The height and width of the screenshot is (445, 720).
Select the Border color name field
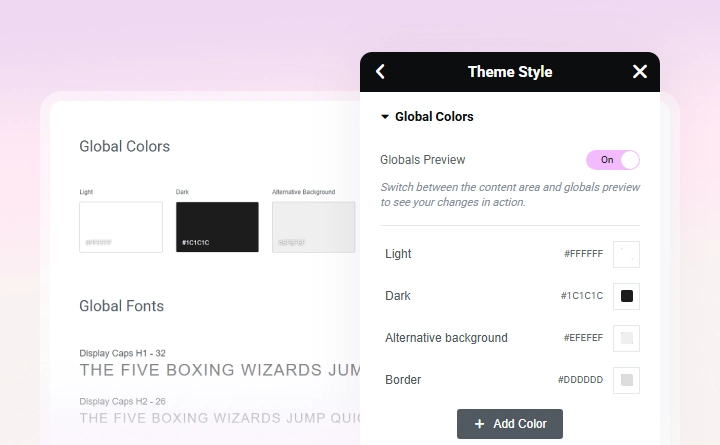[x=403, y=380]
